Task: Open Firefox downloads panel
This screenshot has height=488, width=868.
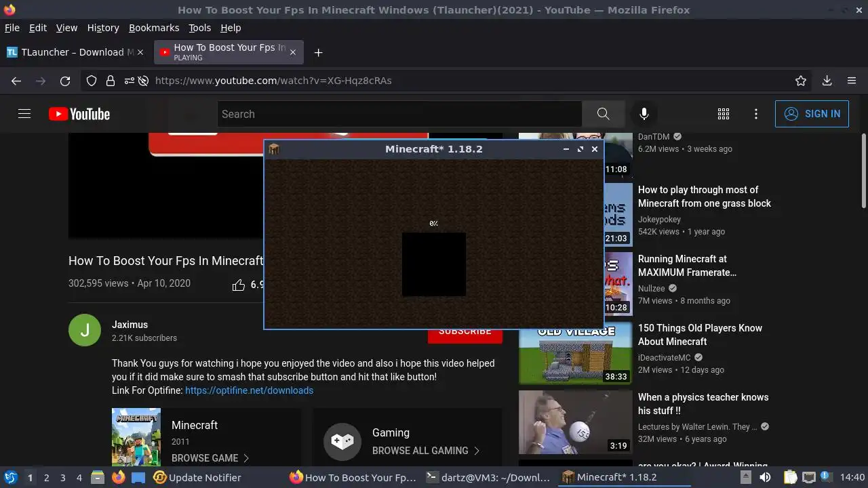Action: (x=827, y=81)
